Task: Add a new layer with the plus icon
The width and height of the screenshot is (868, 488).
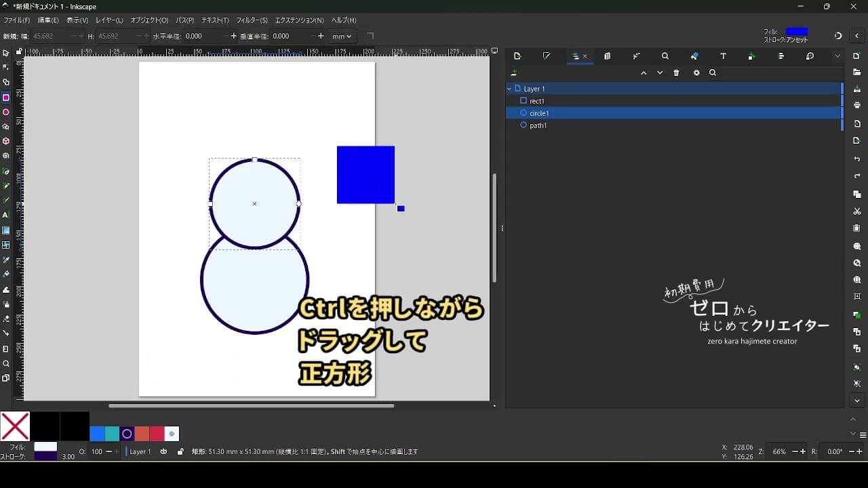Action: [514, 73]
